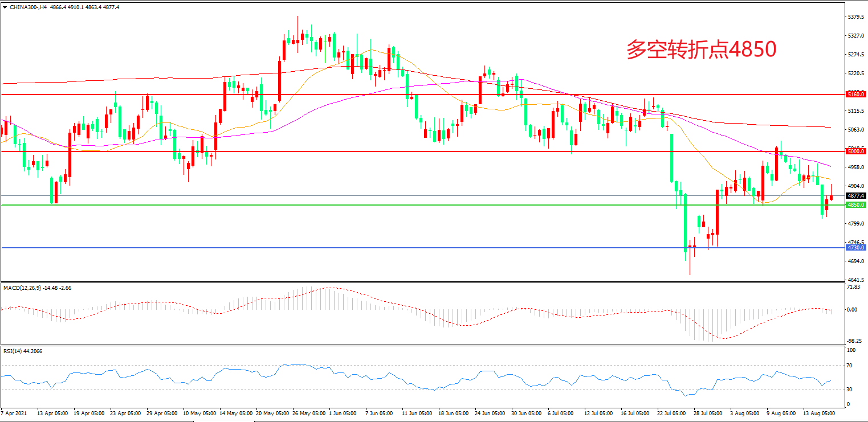Click the 7 Apr 2021 date label

pos(15,412)
